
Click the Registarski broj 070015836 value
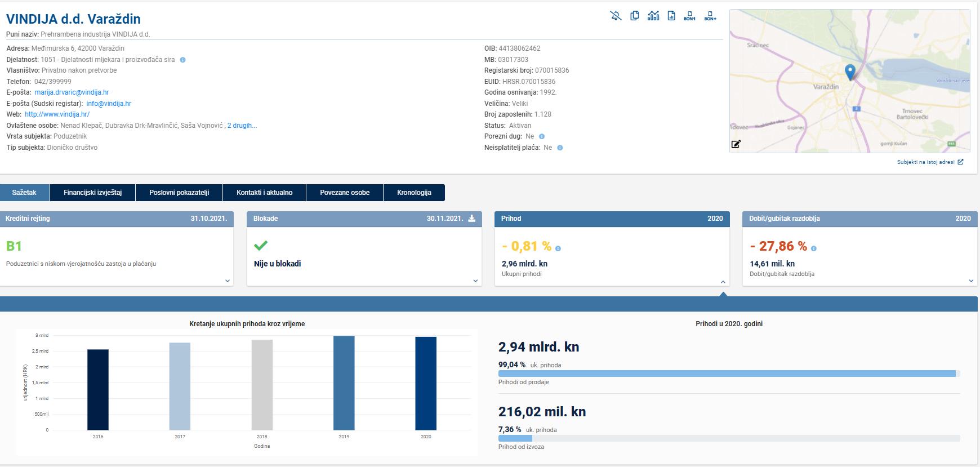pyautogui.click(x=552, y=70)
